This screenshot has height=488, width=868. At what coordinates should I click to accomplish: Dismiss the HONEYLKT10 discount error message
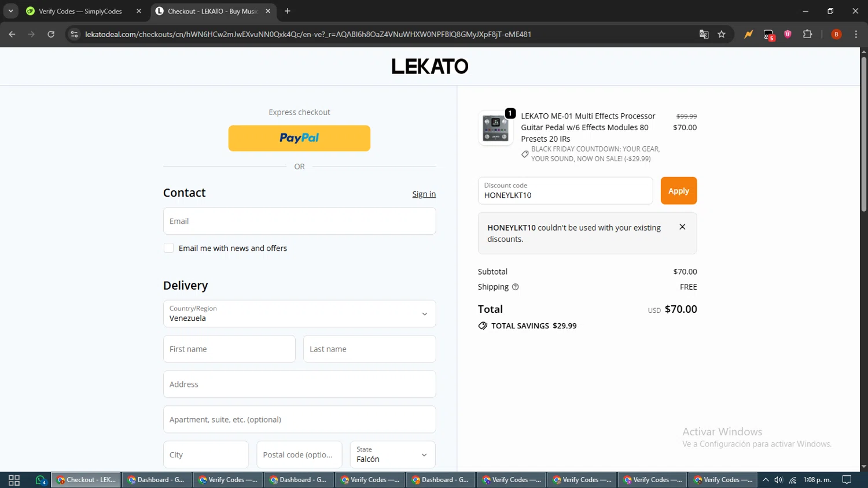(x=682, y=227)
